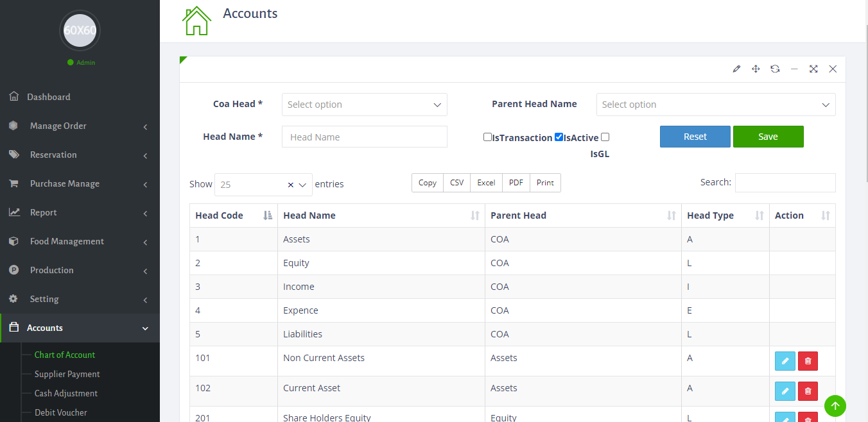868x422 pixels.
Task: Open Supplier Payment under Accounts
Action: [x=67, y=375]
